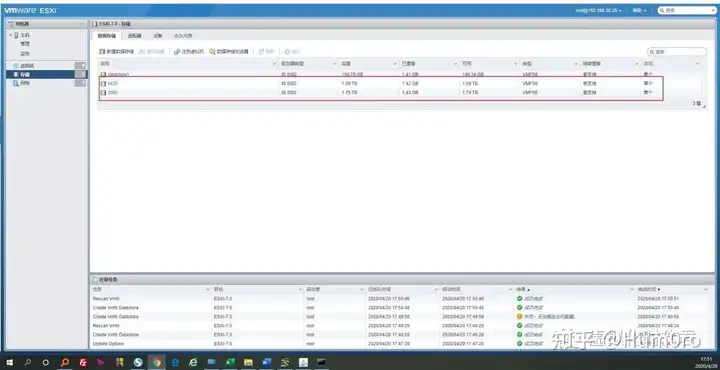
Task: Click the datastore icon beside datastore1
Action: pyautogui.click(x=103, y=74)
